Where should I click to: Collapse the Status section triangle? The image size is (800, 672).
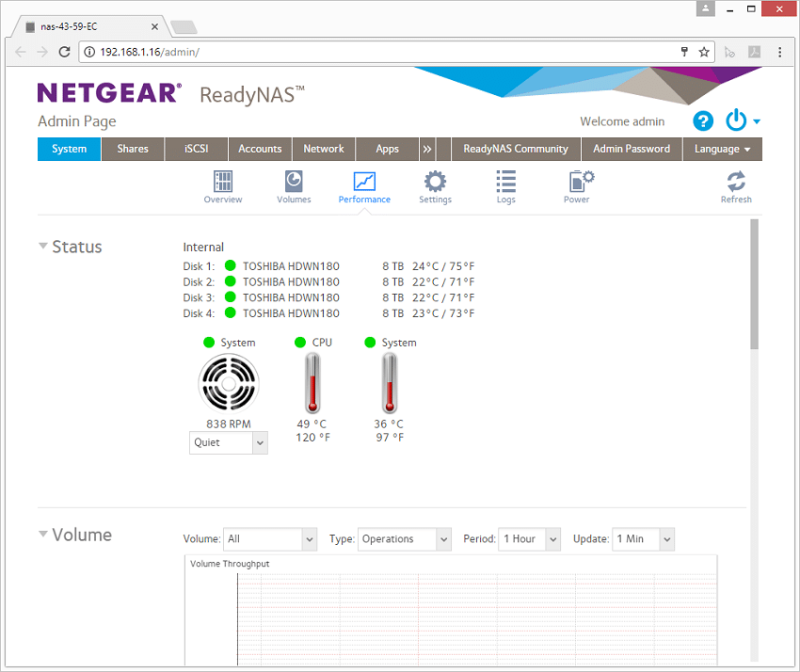pos(43,246)
